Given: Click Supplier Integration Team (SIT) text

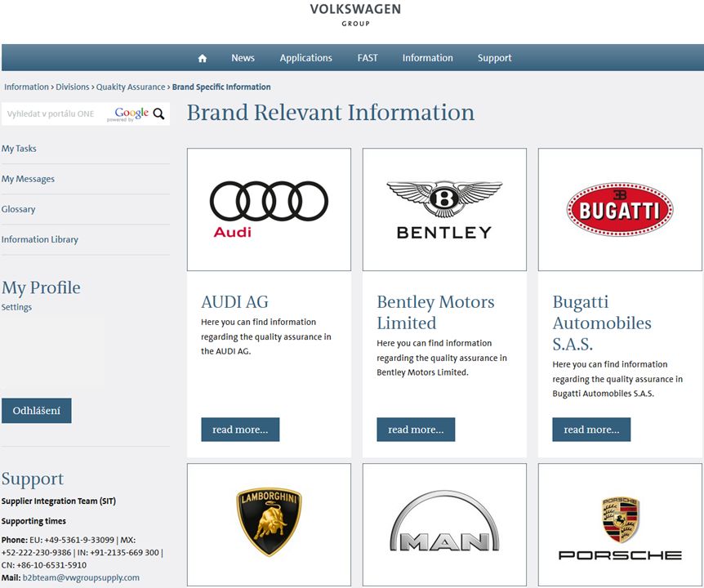Looking at the screenshot, I should point(58,501).
